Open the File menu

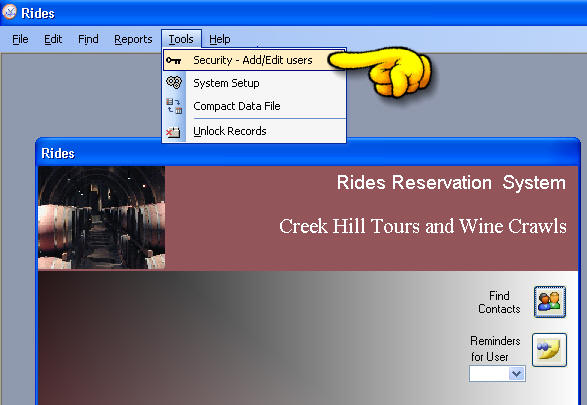tap(20, 39)
